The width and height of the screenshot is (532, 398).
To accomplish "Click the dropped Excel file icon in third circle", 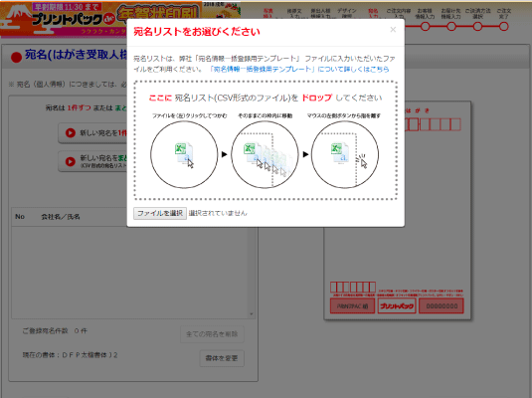I will [x=340, y=153].
